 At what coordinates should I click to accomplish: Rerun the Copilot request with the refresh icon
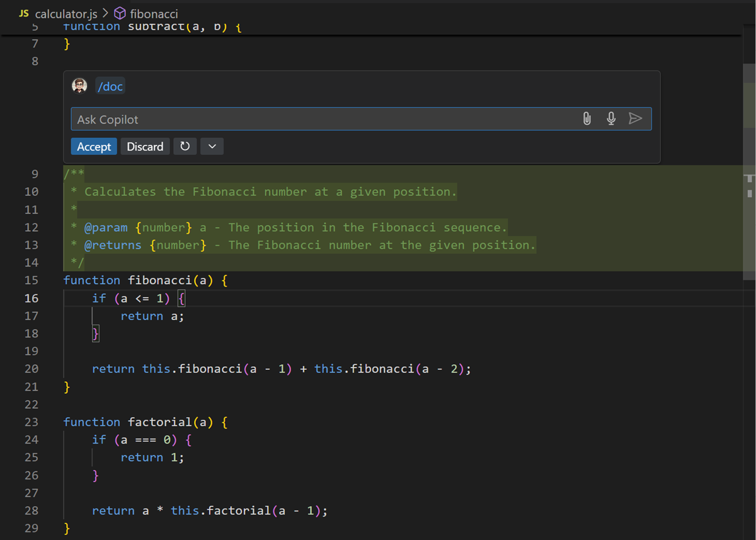tap(185, 147)
